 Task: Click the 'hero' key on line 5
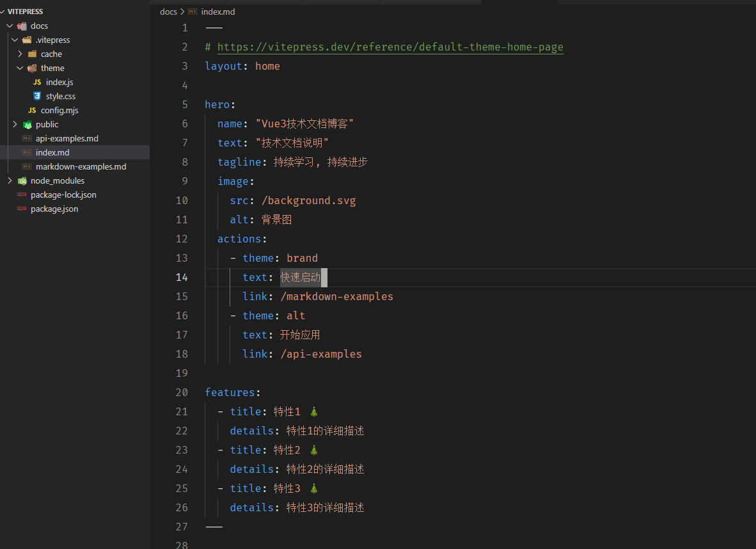[217, 105]
